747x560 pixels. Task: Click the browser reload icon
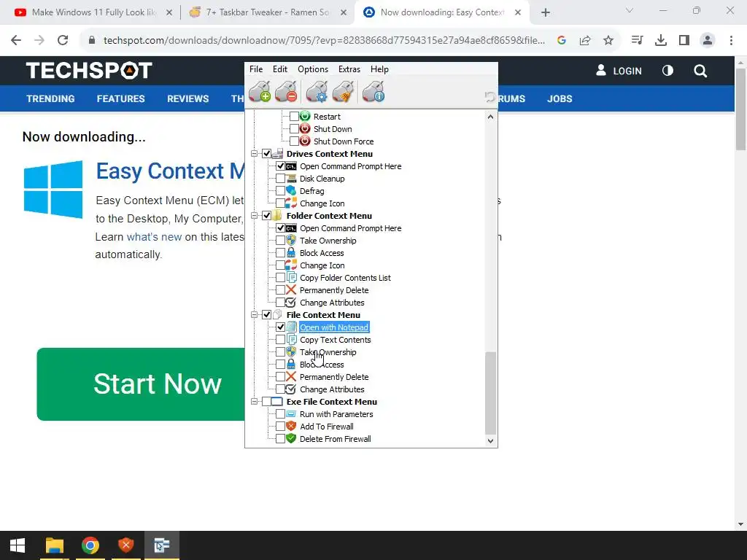pos(63,41)
